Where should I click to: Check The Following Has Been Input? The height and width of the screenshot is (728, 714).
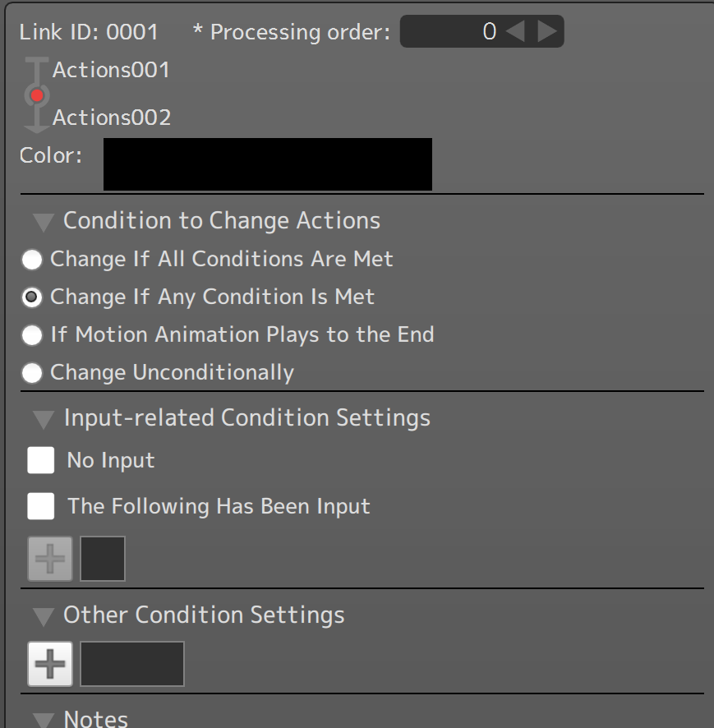pos(41,506)
